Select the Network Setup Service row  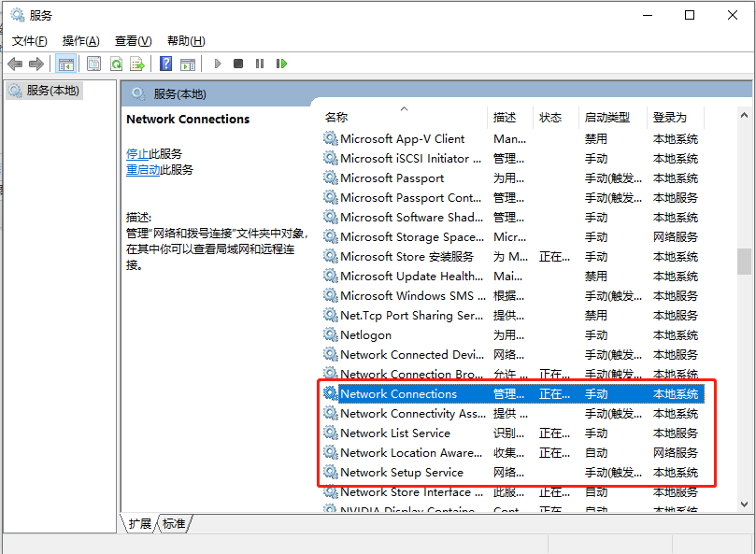tap(513, 472)
